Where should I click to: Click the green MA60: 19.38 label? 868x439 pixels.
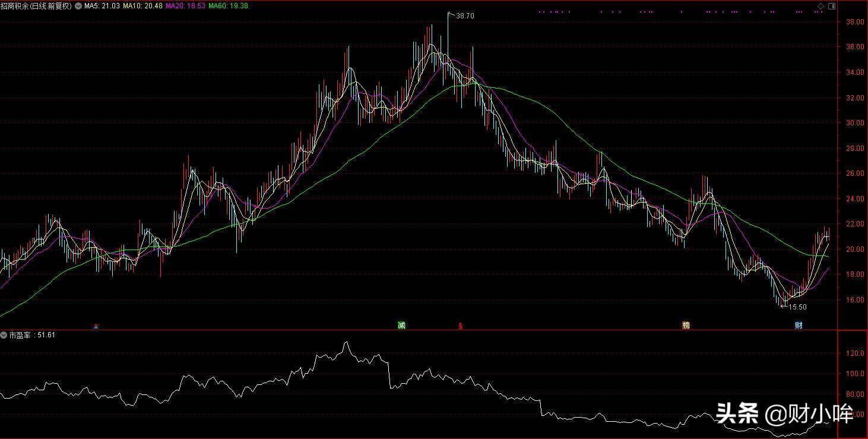(229, 5)
